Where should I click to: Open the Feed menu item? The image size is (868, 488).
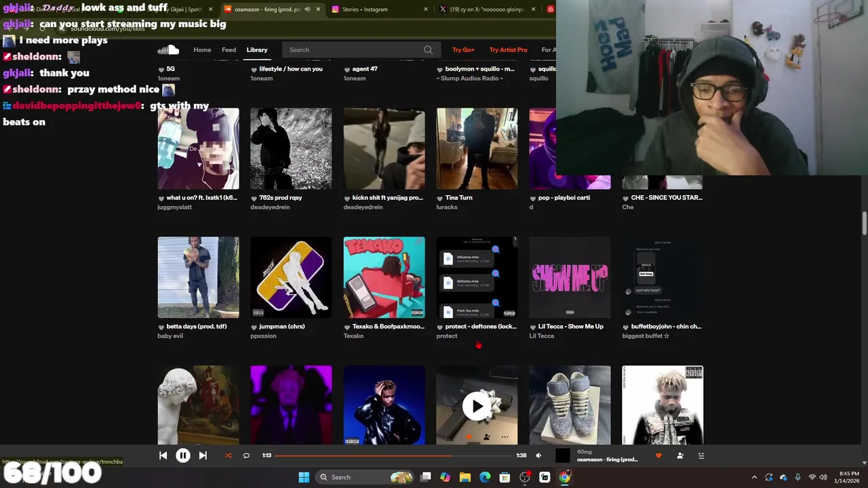[x=229, y=50]
